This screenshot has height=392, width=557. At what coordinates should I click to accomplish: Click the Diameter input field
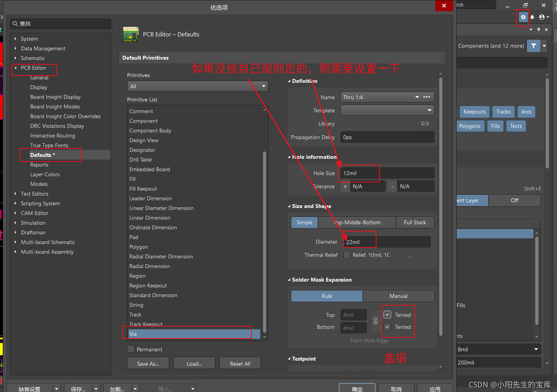click(387, 242)
